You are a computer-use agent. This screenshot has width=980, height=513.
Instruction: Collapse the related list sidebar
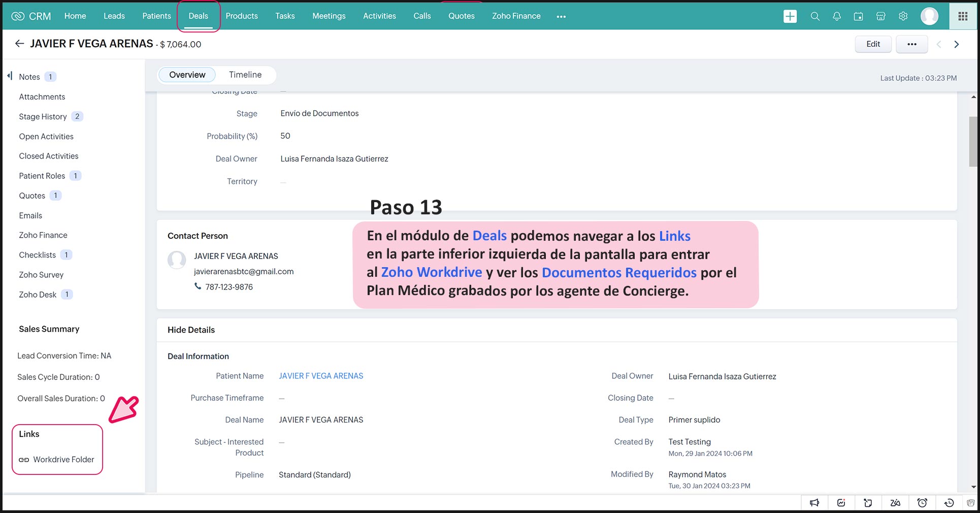click(10, 76)
